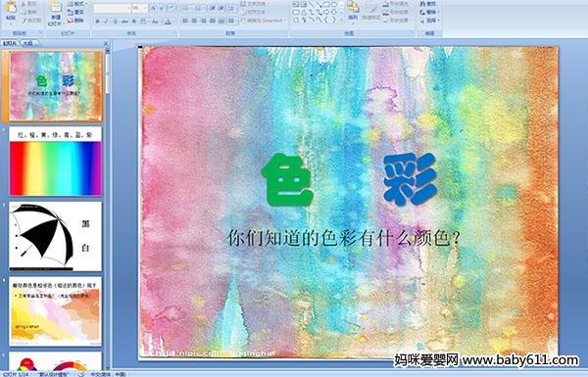Switch to the Outline pane tab
The image size is (588, 377).
pyautogui.click(x=27, y=43)
